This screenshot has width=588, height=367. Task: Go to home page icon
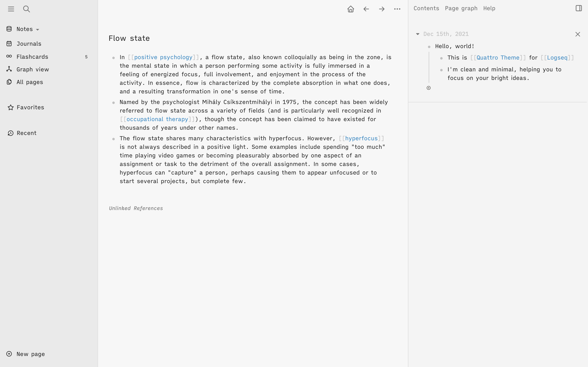coord(351,9)
